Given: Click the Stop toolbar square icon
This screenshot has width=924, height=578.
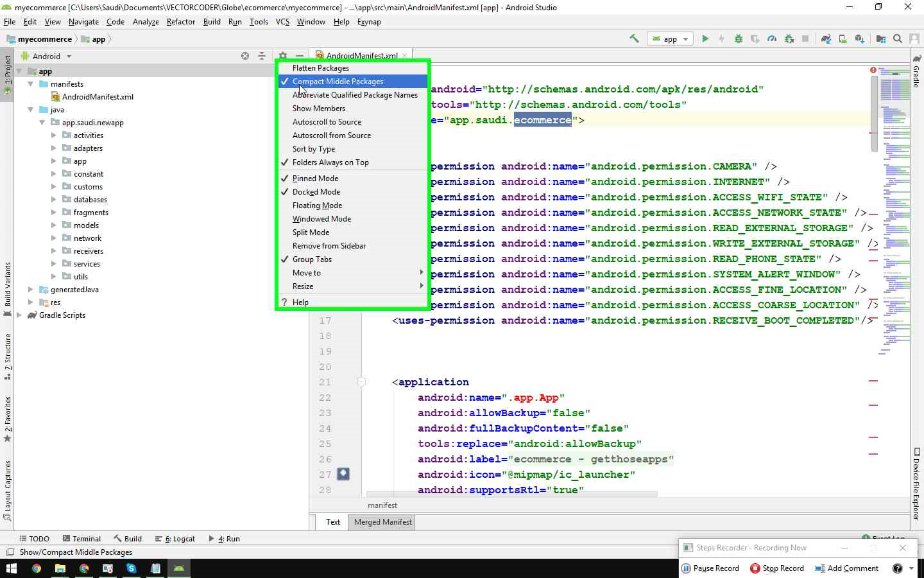Looking at the screenshot, I should tap(805, 39).
